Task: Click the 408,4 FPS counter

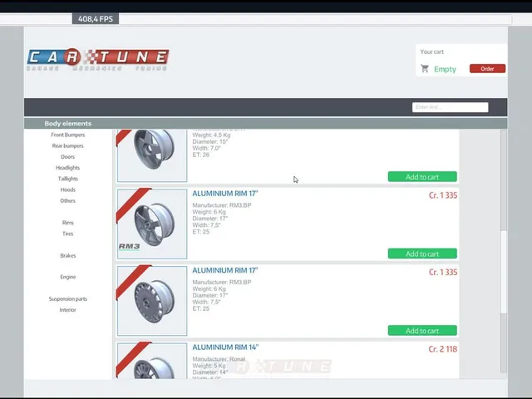Action: tap(96, 19)
